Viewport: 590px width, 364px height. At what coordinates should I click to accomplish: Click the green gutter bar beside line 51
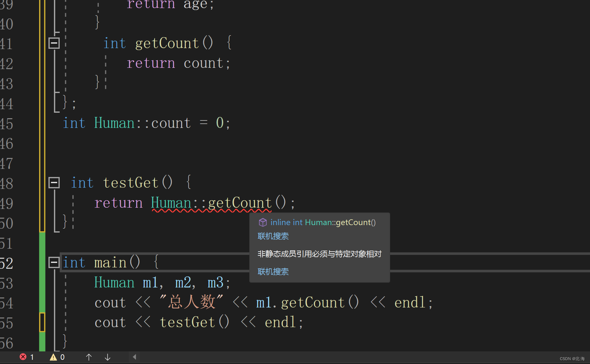pos(42,243)
